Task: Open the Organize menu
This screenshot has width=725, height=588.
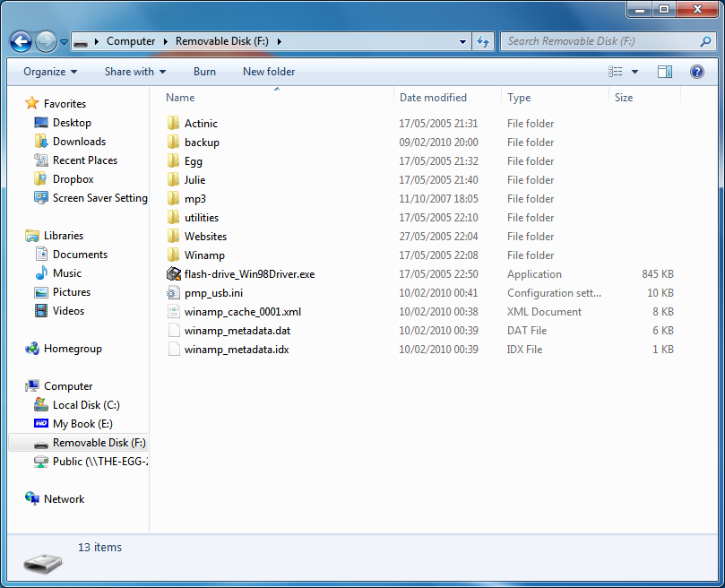Action: (50, 72)
